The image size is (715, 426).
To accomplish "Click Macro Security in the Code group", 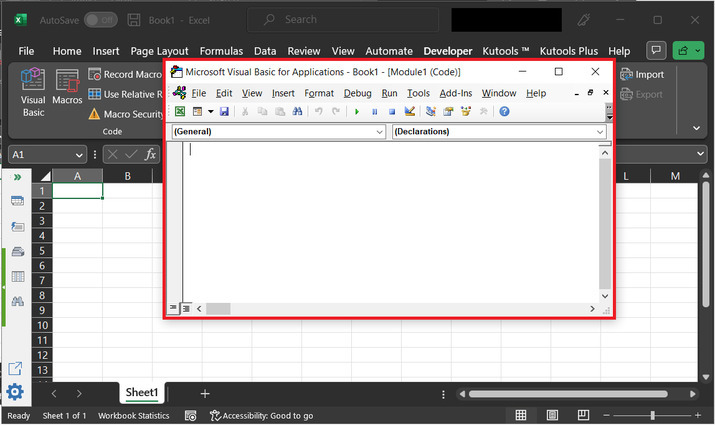I will tap(125, 114).
